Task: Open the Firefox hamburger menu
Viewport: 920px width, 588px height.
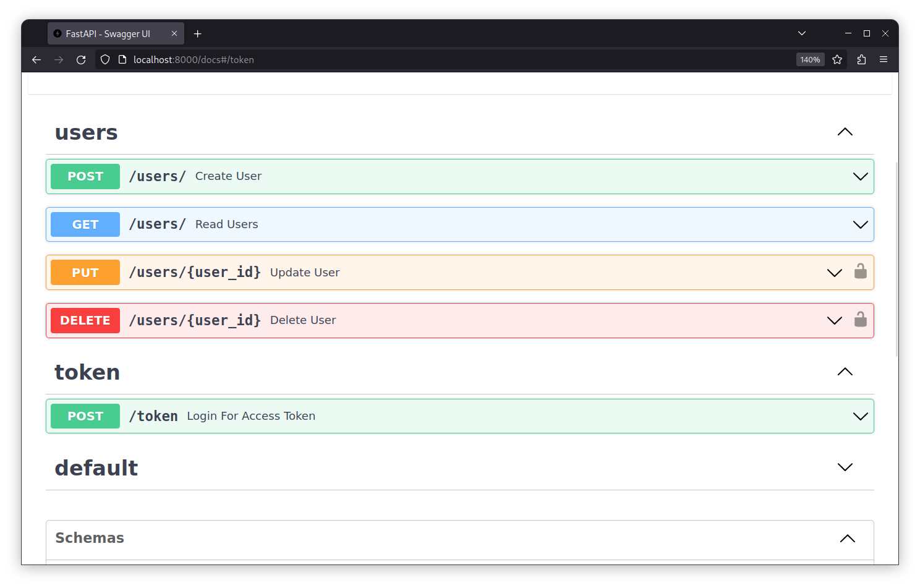Action: pyautogui.click(x=884, y=60)
